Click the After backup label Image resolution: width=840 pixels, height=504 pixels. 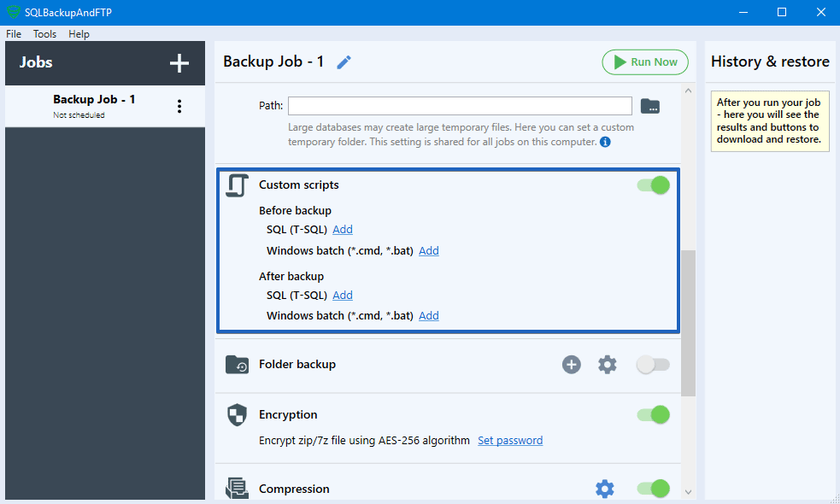pyautogui.click(x=291, y=277)
